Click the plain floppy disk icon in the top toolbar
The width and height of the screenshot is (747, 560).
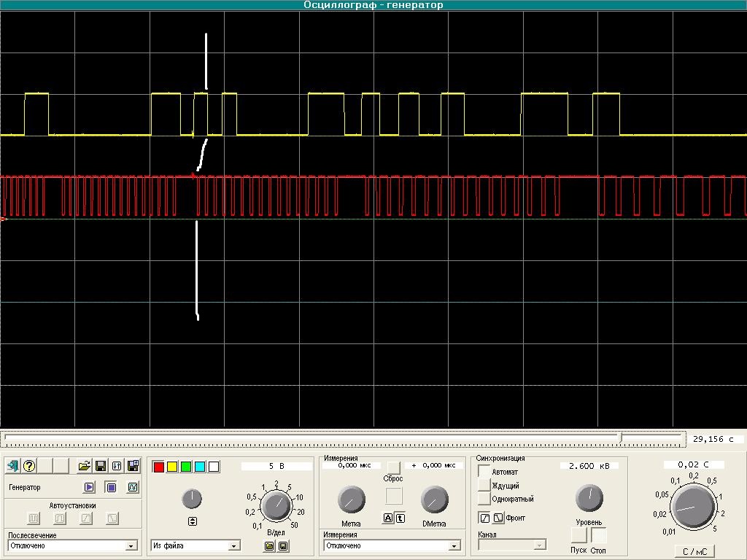[101, 466]
